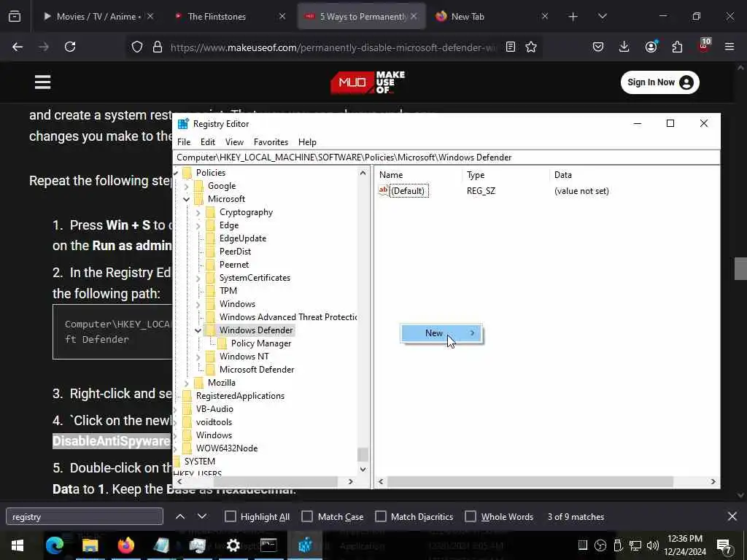Select the Policy Manager key

click(260, 343)
